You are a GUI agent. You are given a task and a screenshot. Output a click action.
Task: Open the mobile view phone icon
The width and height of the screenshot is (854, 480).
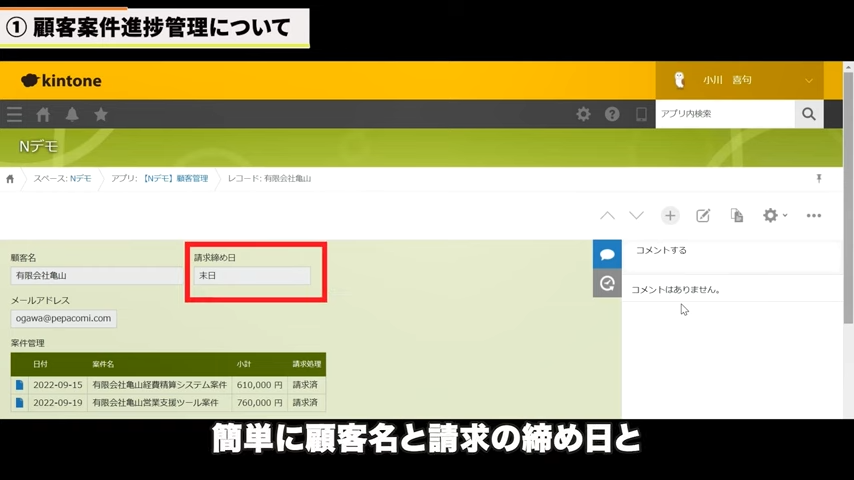[x=641, y=114]
